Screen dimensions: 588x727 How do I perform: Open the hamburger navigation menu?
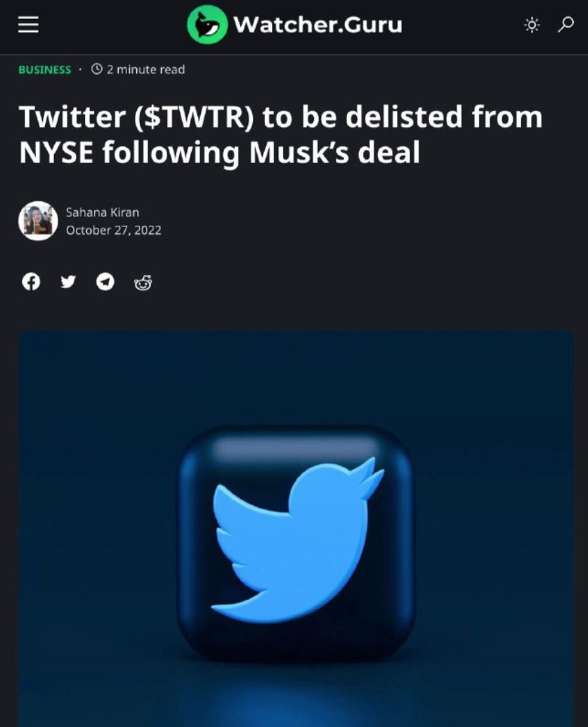tap(28, 25)
